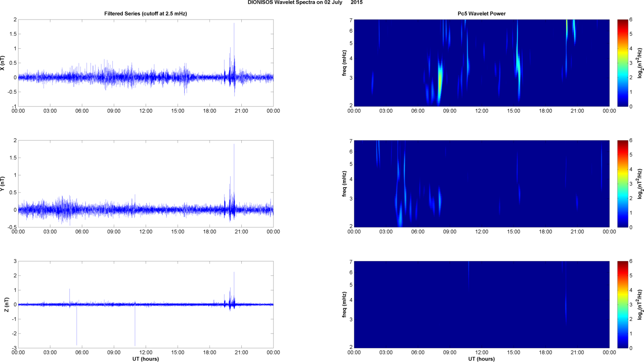Click the 'Y (nT)' axis label
The image size is (644, 362).
(3, 184)
